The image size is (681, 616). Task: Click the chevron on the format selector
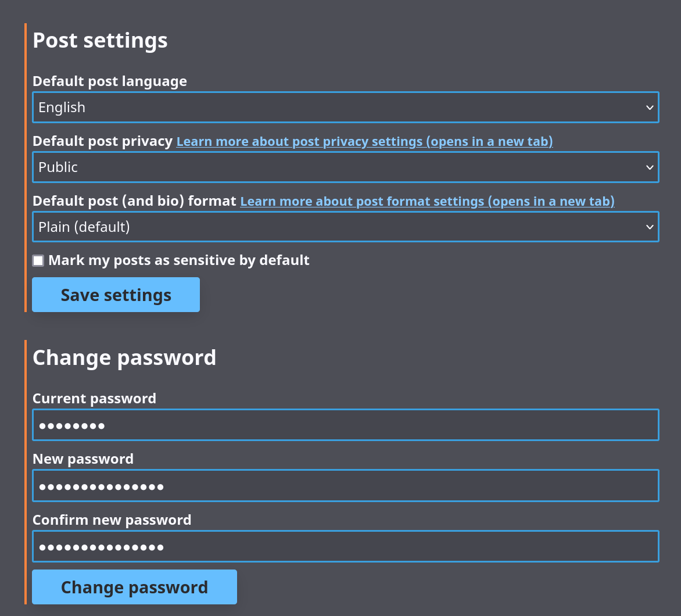click(x=649, y=227)
